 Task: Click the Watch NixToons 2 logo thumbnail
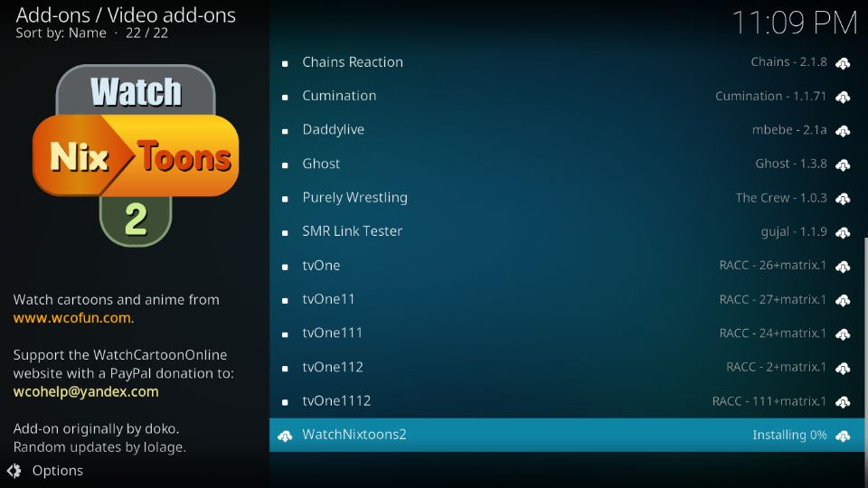coord(136,156)
